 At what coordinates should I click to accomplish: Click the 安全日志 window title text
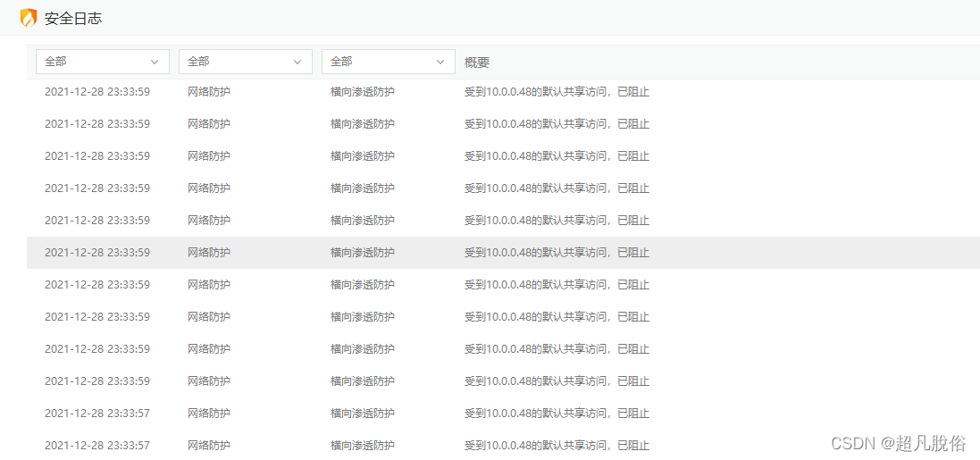[73, 19]
